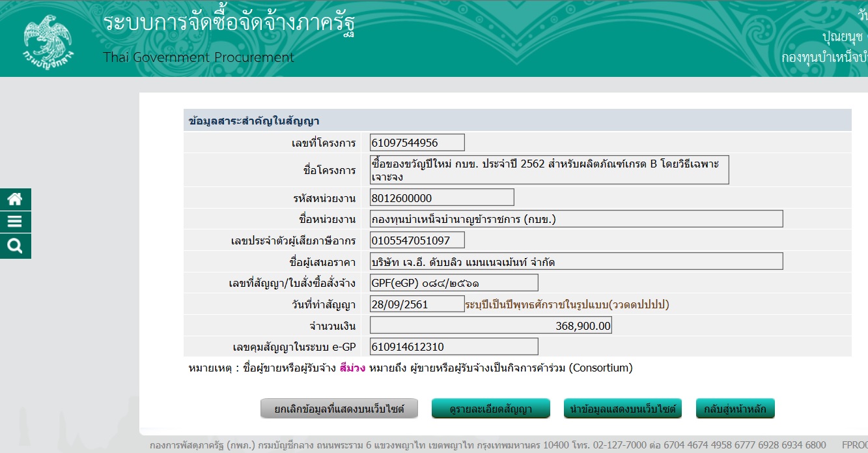The image size is (868, 453).
Task: Click the Comptroller General garuda logo
Action: [x=48, y=41]
